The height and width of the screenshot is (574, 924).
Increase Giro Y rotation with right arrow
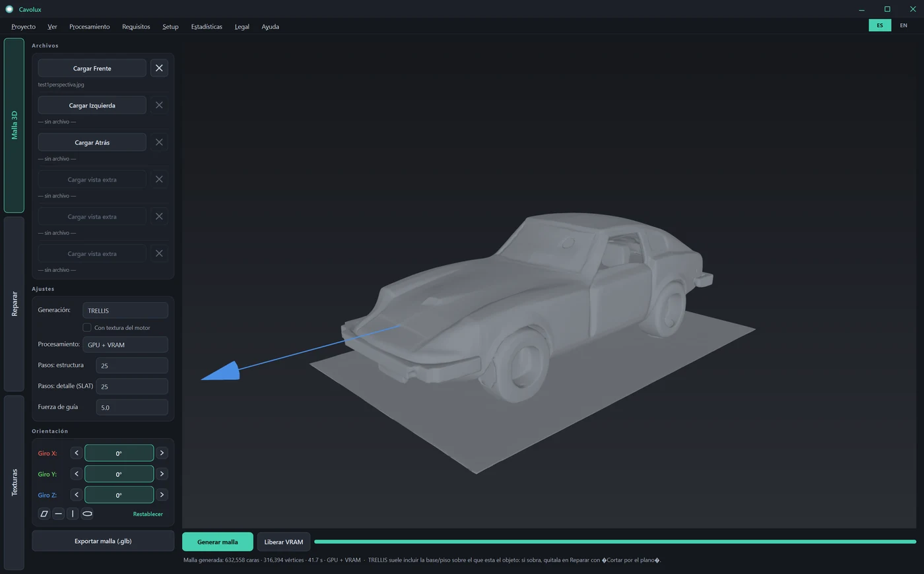(x=162, y=474)
